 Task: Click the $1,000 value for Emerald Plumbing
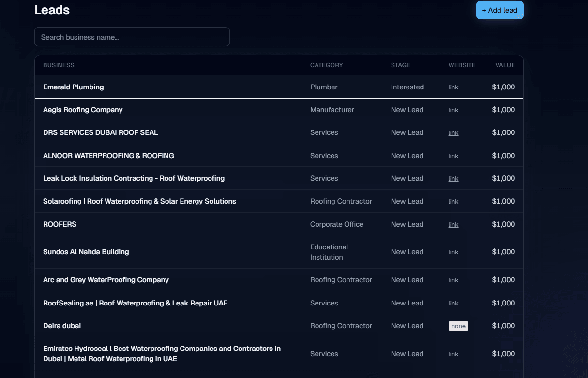tap(503, 87)
